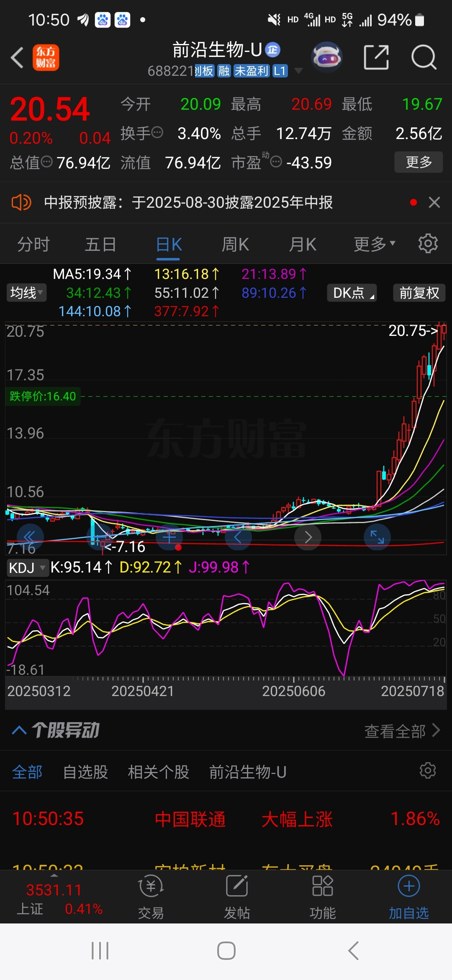Tap the chart move-right arrow button
This screenshot has width=452, height=980.
(308, 537)
